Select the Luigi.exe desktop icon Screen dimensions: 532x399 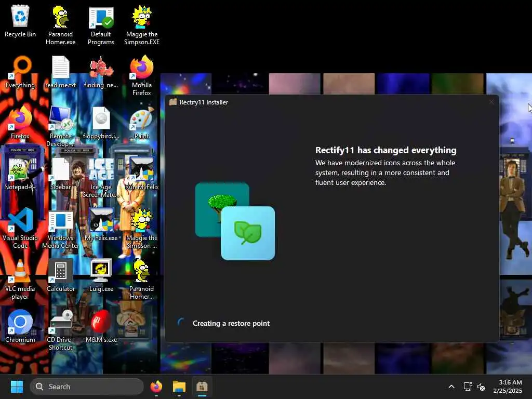(101, 276)
